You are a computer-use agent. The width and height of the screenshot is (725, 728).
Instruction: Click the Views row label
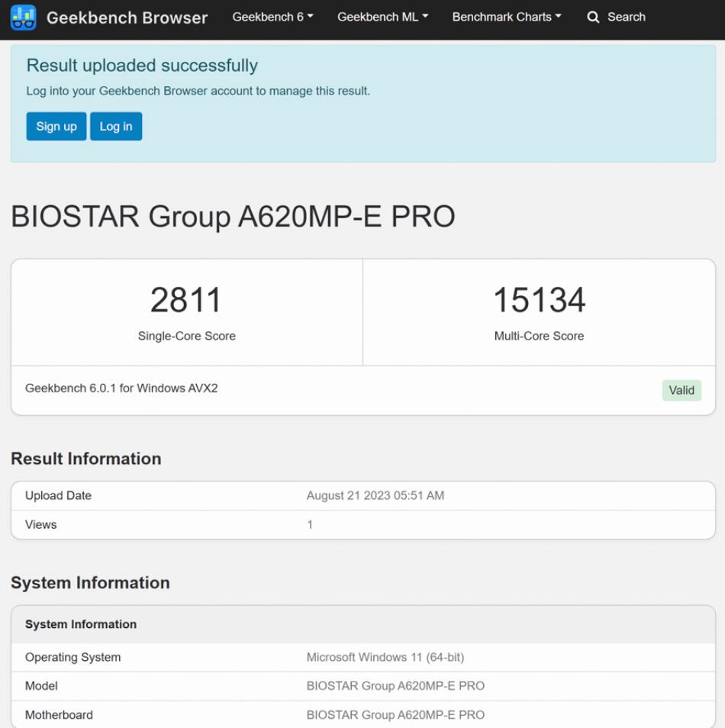pos(41,524)
